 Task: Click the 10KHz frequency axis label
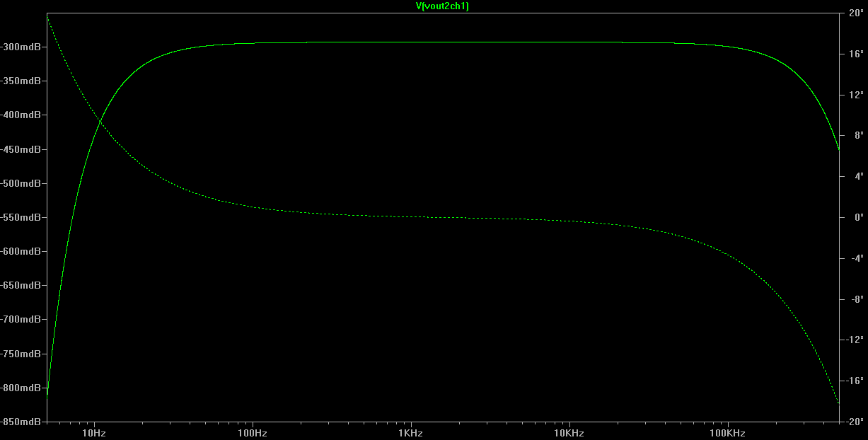coord(569,432)
